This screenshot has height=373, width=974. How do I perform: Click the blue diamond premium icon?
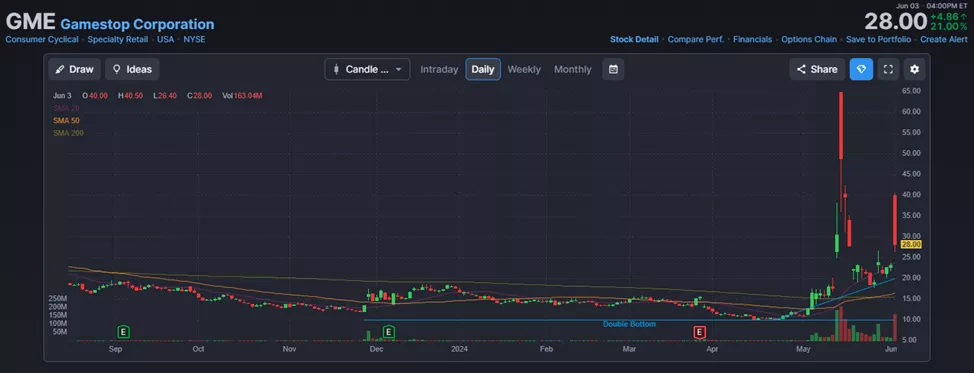click(x=861, y=70)
